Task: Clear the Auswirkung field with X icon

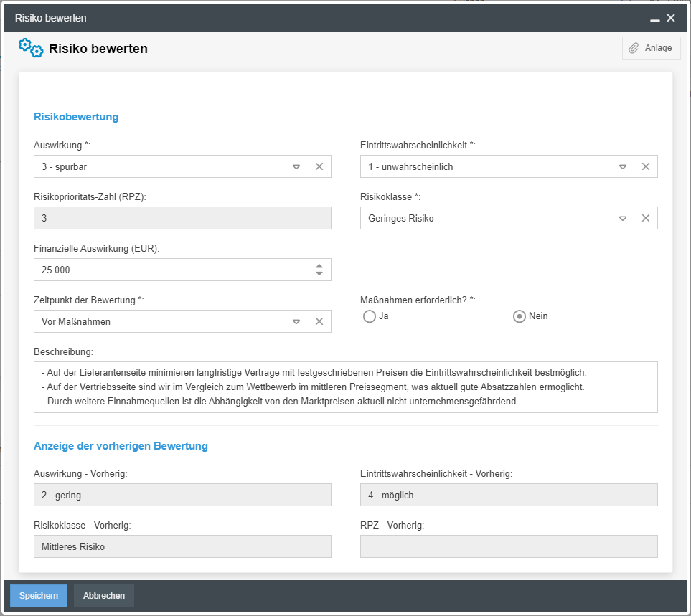Action: pyautogui.click(x=319, y=166)
